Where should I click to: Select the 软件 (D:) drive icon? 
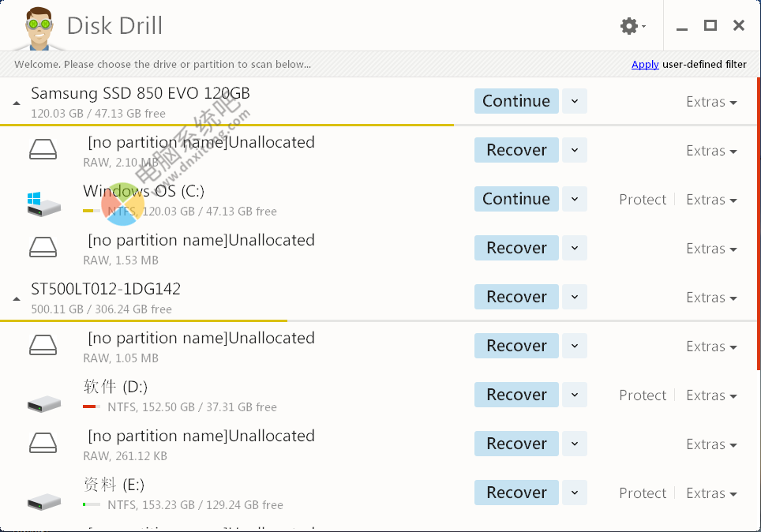click(x=44, y=404)
